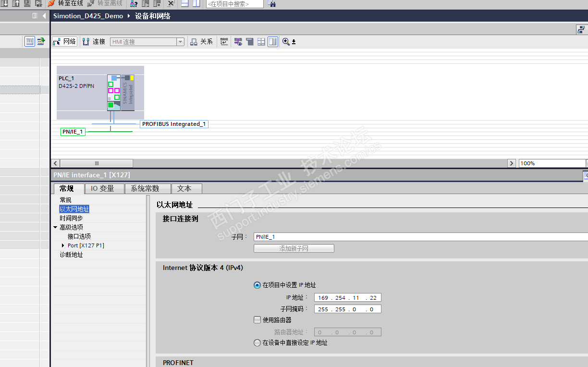Enable the 使用路由器 checkbox

pos(257,320)
